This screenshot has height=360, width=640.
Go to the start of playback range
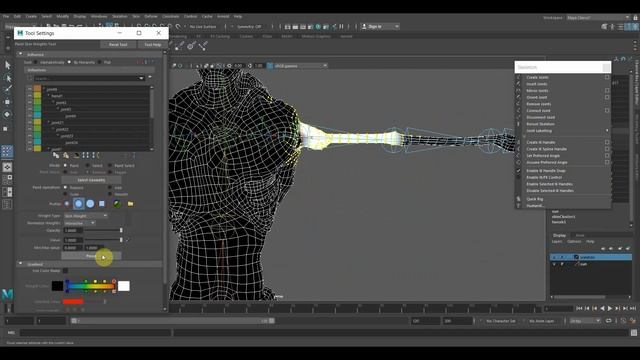click(579, 309)
